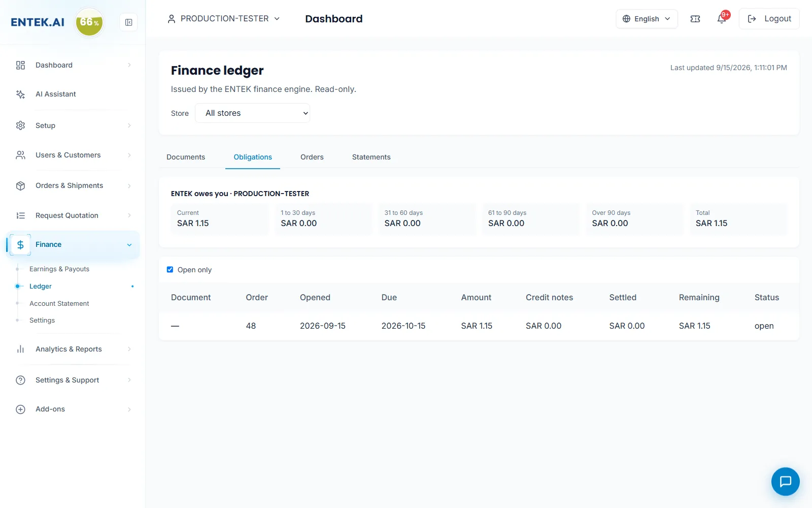Open the Account Statement page

pyautogui.click(x=59, y=304)
